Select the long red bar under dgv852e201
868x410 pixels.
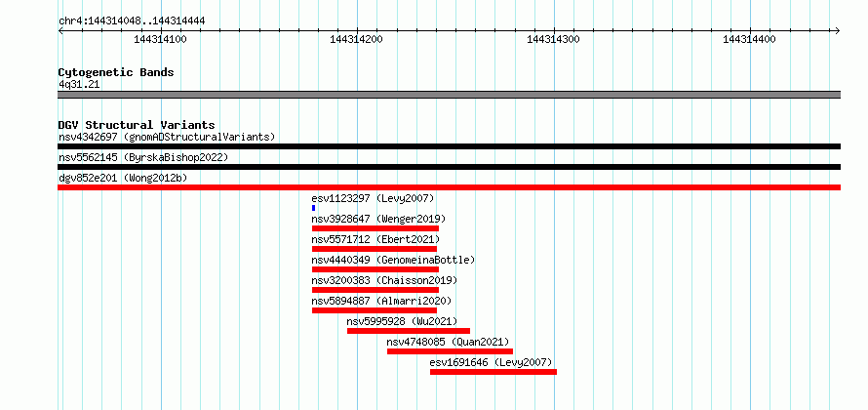click(449, 187)
